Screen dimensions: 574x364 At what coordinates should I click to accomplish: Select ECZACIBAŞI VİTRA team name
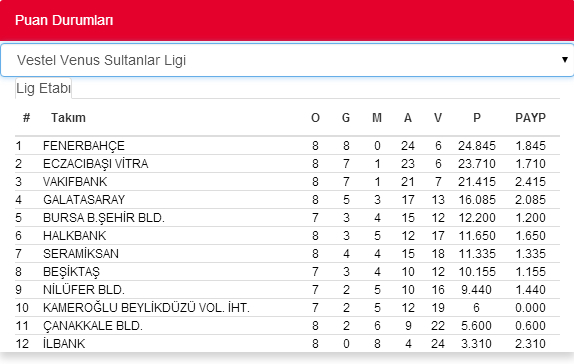pyautogui.click(x=96, y=164)
